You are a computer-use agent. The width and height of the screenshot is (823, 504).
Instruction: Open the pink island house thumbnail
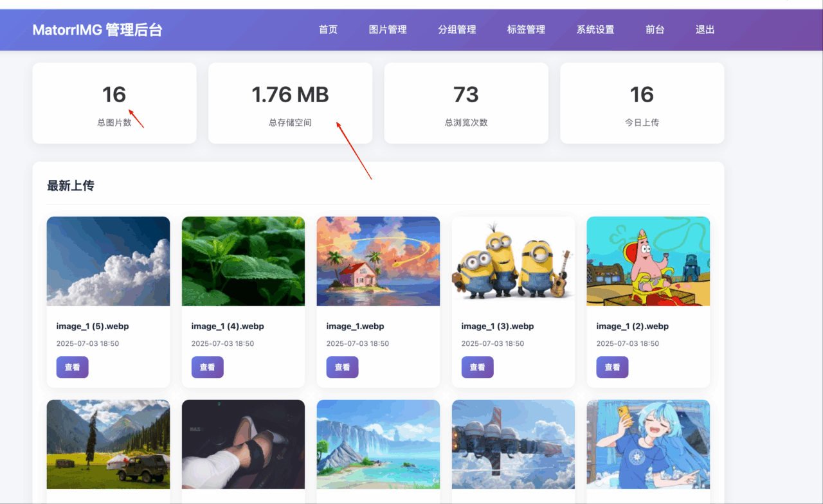pos(378,261)
